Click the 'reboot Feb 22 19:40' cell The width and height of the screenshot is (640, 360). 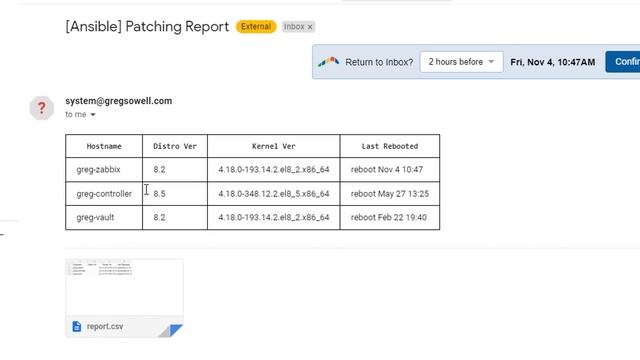[x=390, y=217]
